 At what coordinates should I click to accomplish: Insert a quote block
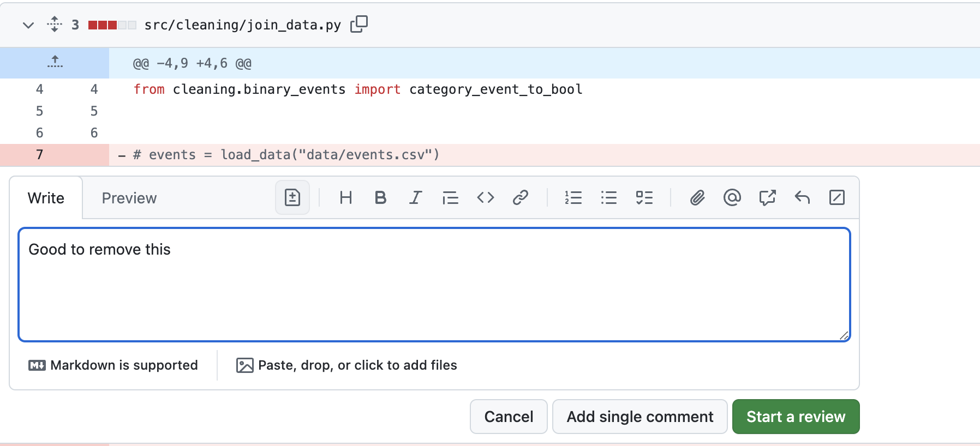point(450,197)
